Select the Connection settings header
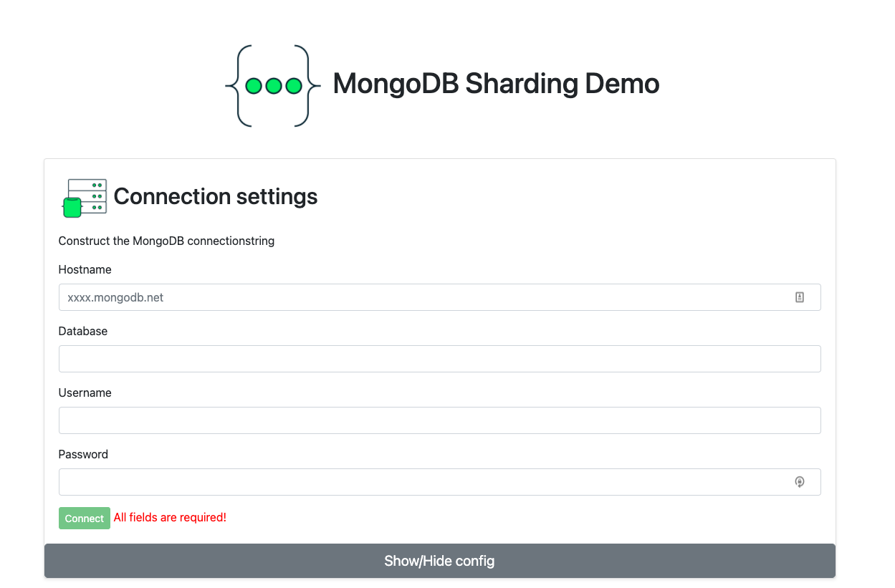Image resolution: width=895 pixels, height=588 pixels. (215, 196)
